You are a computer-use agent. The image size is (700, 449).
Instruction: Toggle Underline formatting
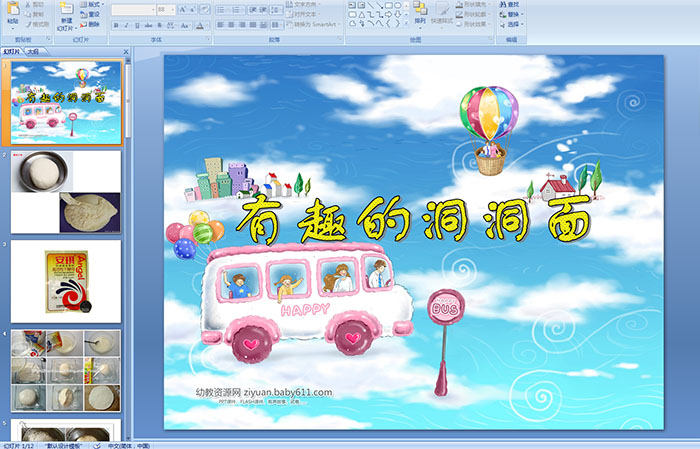[137, 25]
